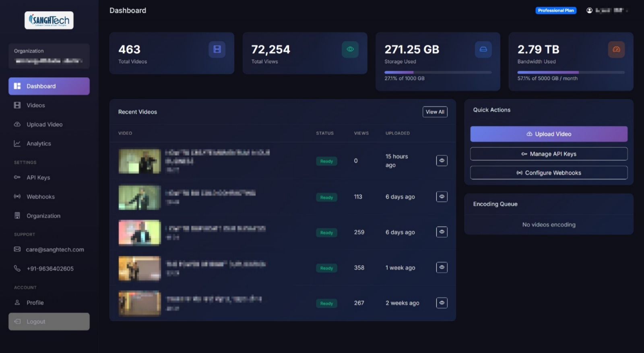Click eye icon for video uploaded 2 weeks ago
This screenshot has width=644, height=353.
coord(442,303)
